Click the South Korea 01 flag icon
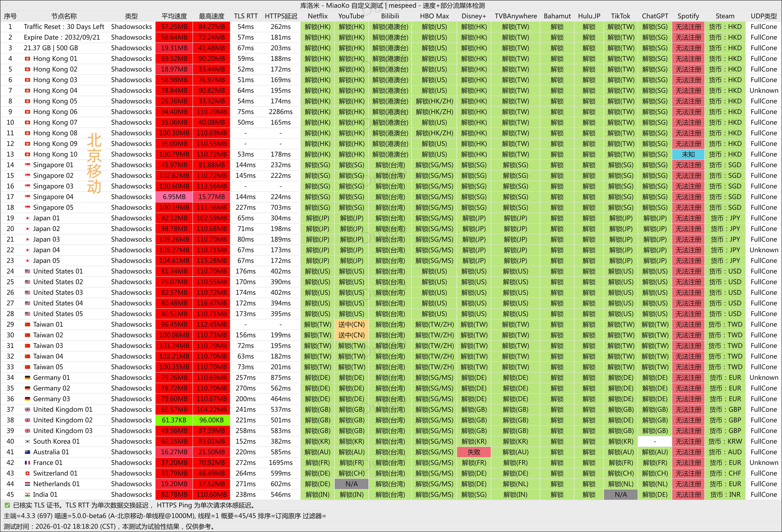This screenshot has height=532, width=782. click(28, 442)
